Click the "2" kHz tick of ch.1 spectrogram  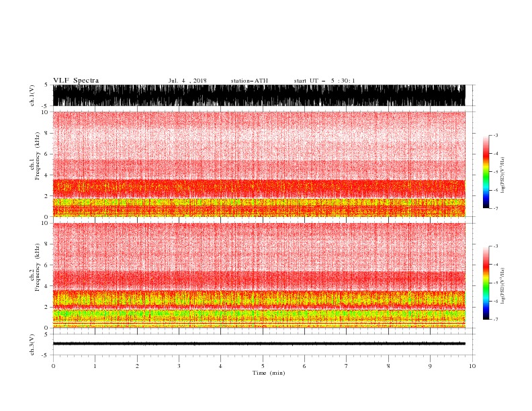(x=46, y=196)
